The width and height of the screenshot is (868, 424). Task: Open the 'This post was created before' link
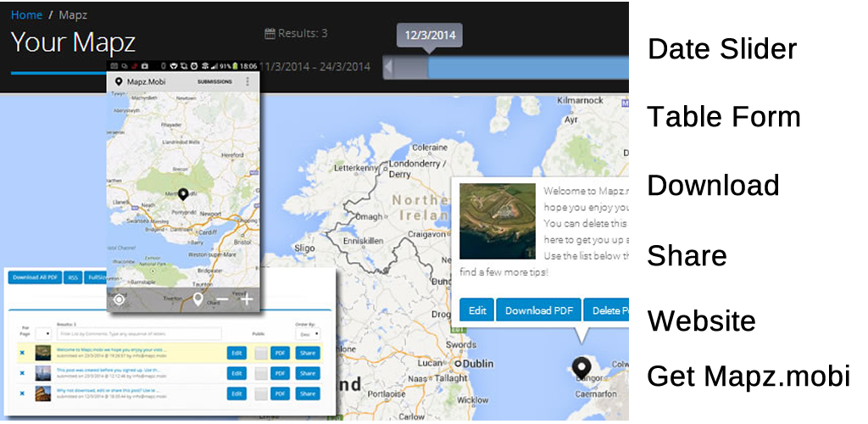108,371
